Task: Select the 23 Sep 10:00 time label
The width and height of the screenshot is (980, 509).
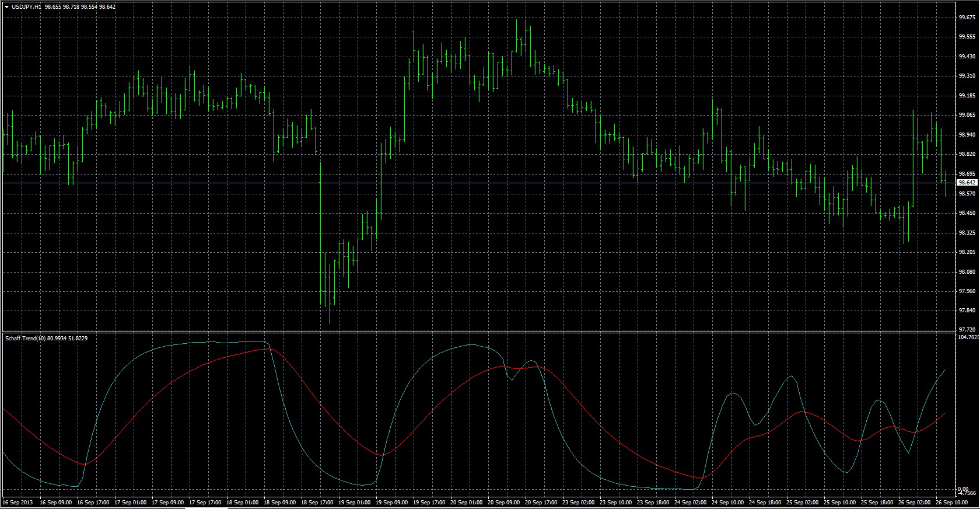Action: [615, 502]
